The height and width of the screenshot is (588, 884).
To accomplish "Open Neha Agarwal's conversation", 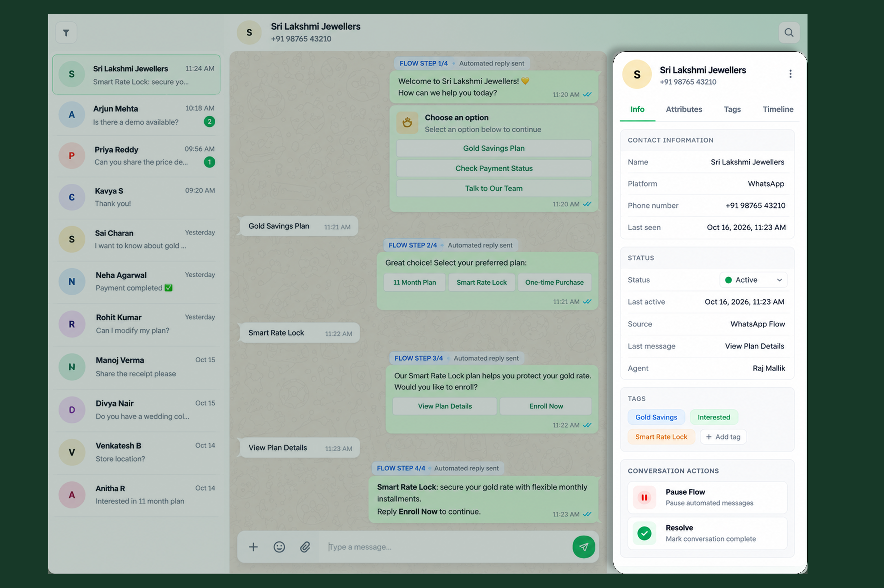I will coord(137,282).
